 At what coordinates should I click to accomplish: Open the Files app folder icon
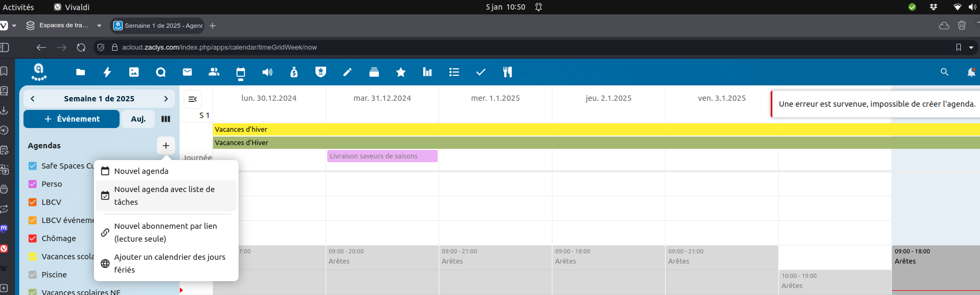81,72
